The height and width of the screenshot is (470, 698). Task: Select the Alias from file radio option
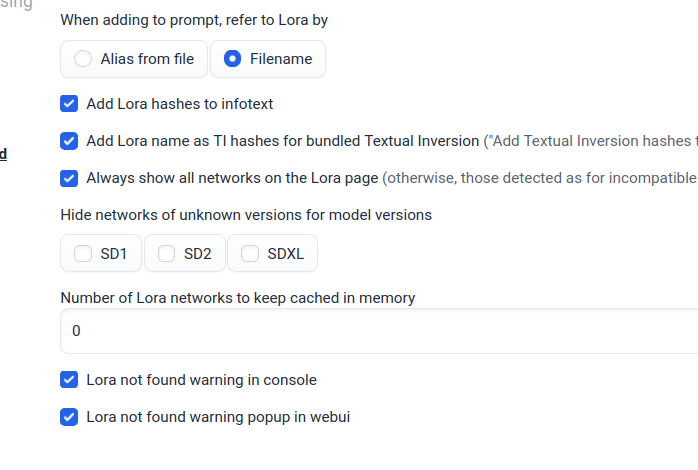point(83,59)
